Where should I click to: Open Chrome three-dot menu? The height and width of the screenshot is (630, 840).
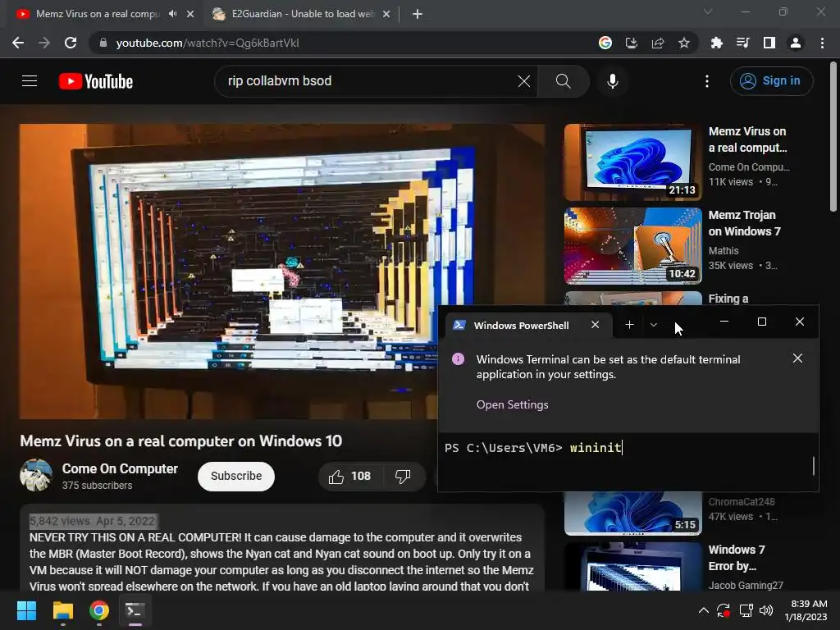click(822, 43)
